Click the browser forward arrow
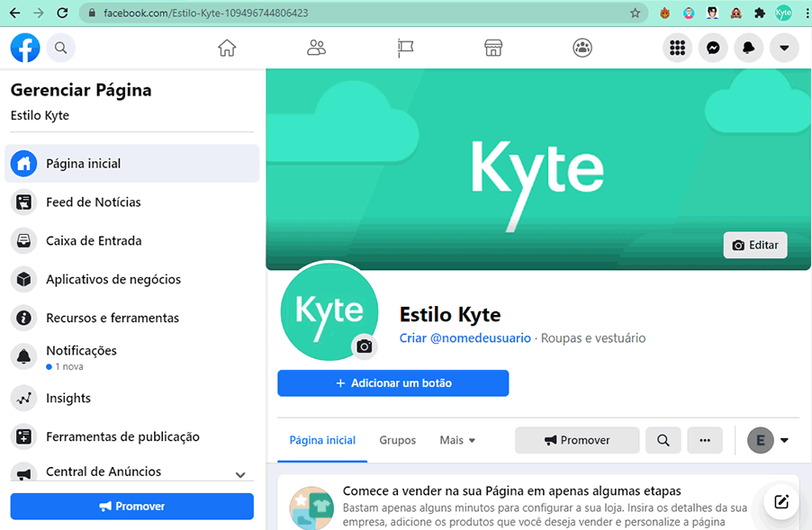812x530 pixels. (x=39, y=13)
